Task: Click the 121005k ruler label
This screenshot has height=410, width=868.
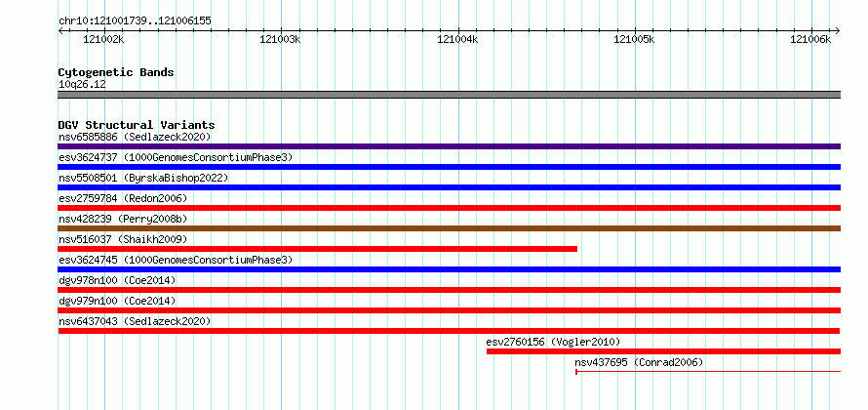Action: [634, 39]
